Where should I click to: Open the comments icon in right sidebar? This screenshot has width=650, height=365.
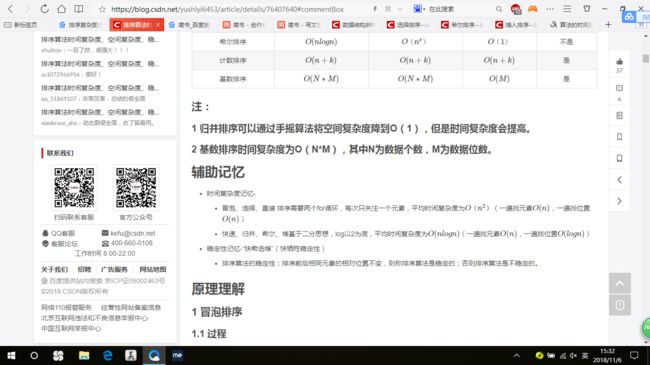[619, 88]
